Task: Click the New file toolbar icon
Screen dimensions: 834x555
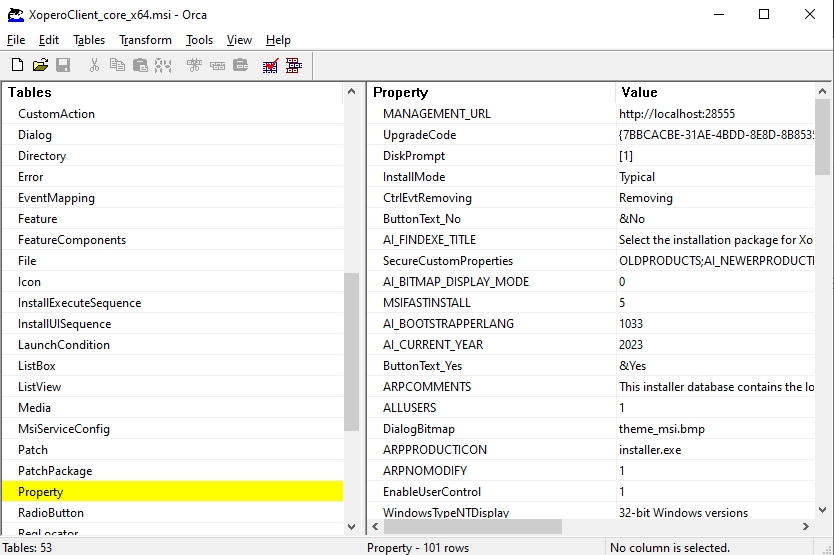Action: 17,66
